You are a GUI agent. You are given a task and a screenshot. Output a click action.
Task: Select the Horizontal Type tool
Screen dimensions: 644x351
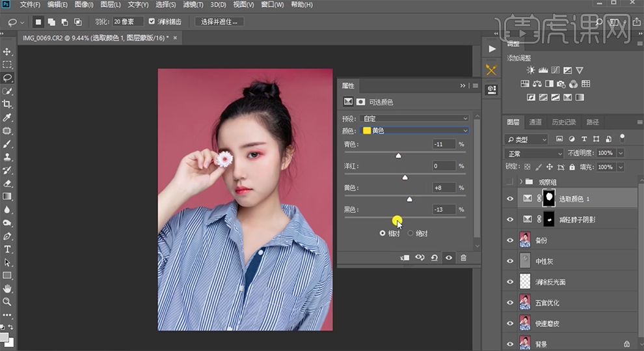click(x=7, y=249)
